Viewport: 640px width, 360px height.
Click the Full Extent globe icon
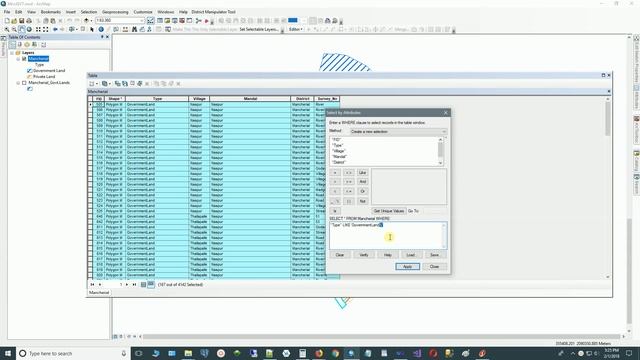29,29
